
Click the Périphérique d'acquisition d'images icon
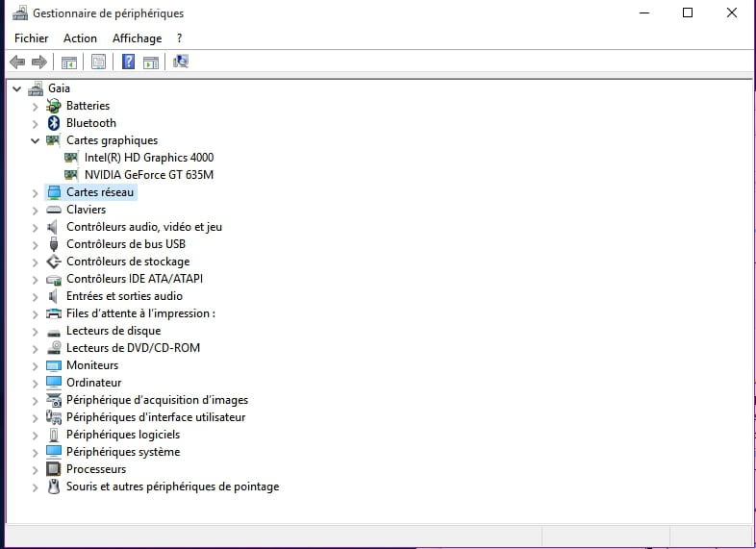click(x=54, y=400)
